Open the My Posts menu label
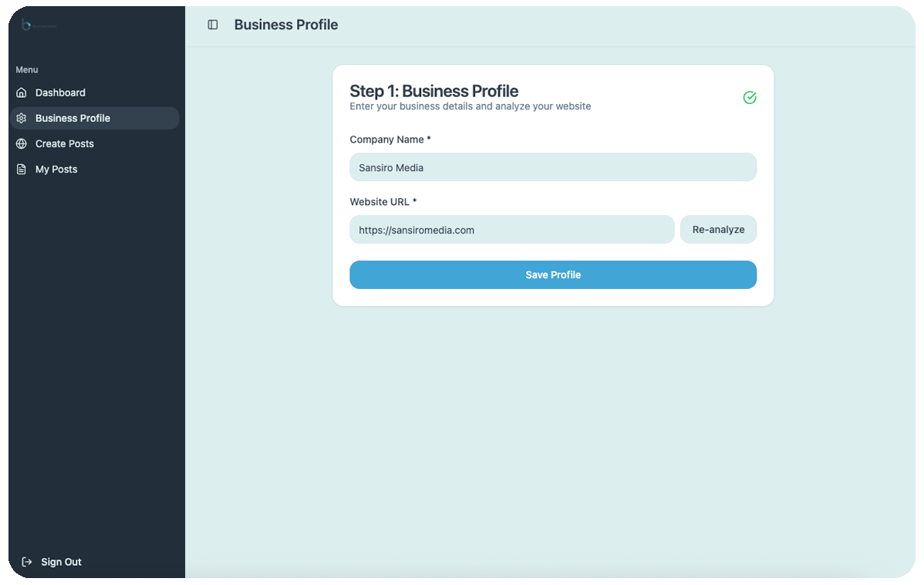This screenshot has width=924, height=585. pos(56,169)
